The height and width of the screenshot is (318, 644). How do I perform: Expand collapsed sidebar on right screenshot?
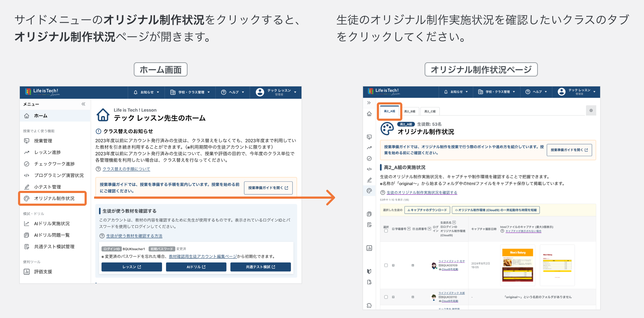coord(369,103)
